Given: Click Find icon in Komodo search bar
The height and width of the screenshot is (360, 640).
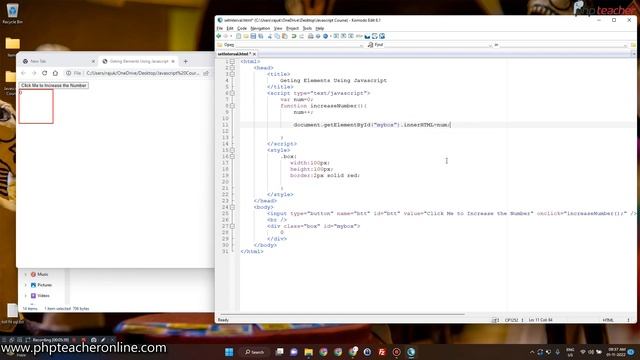Looking at the screenshot, I should (x=370, y=45).
